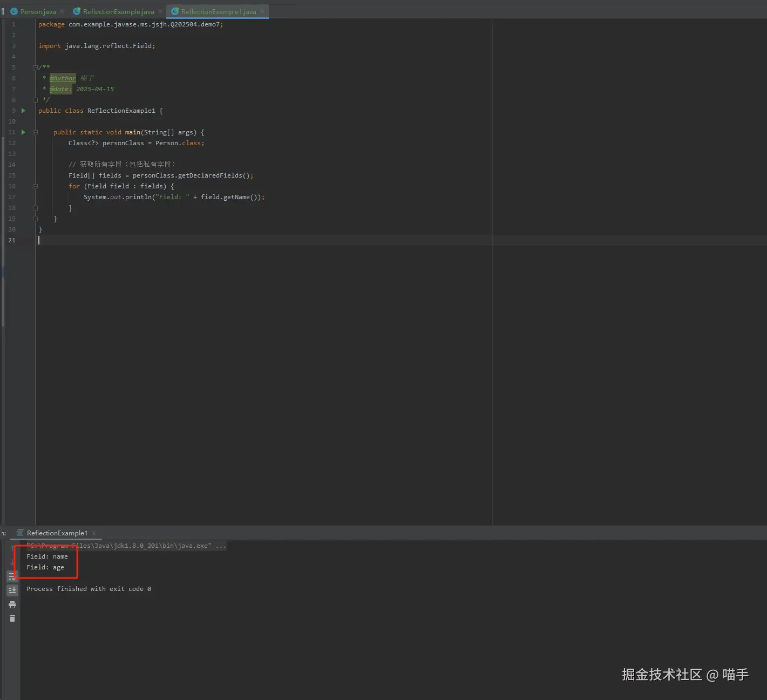Run the ReflectionExample1 class from gutter arrow
Screen dimensions: 767x700
(x=23, y=111)
